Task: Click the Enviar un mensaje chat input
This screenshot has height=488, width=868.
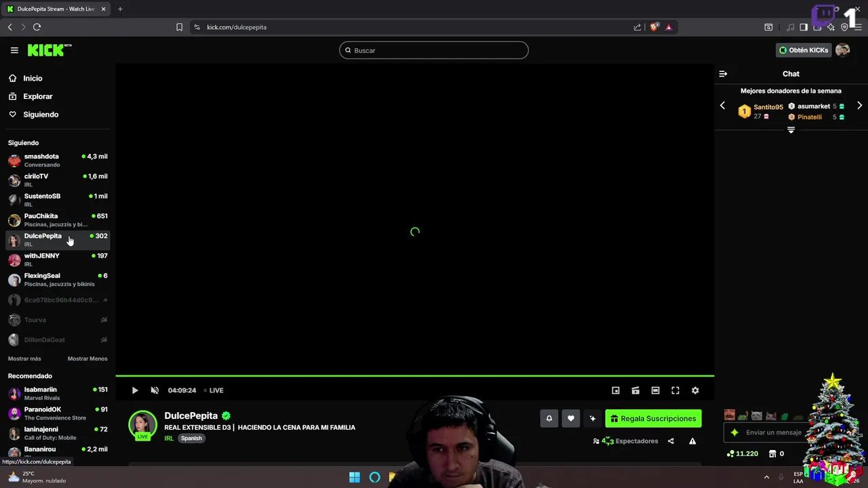Action: 774,432
